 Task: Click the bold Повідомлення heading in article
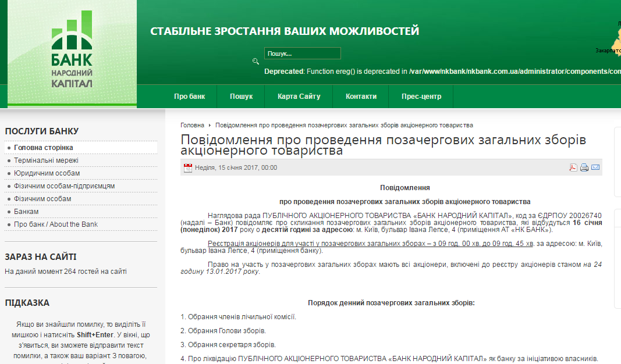point(404,188)
